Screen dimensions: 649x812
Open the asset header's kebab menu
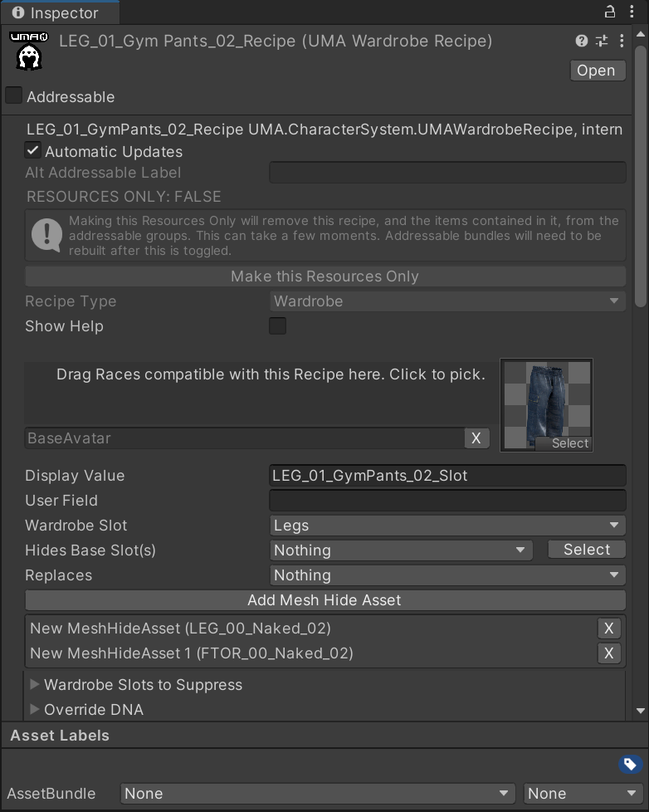[x=622, y=41]
